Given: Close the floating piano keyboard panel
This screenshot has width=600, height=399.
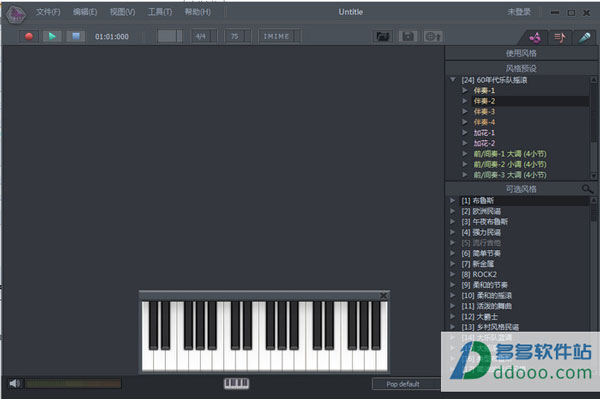Looking at the screenshot, I should click(383, 295).
